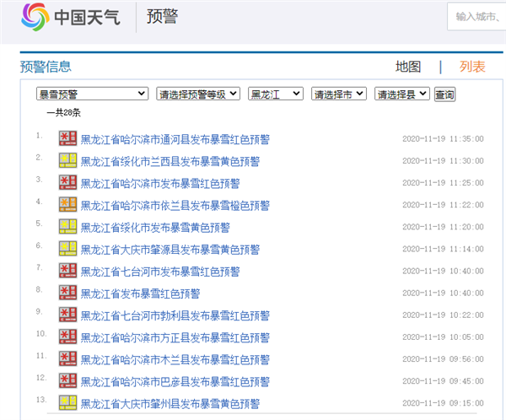The width and height of the screenshot is (506, 420).
Task: Switch to the 地图 map view
Action: pos(408,67)
